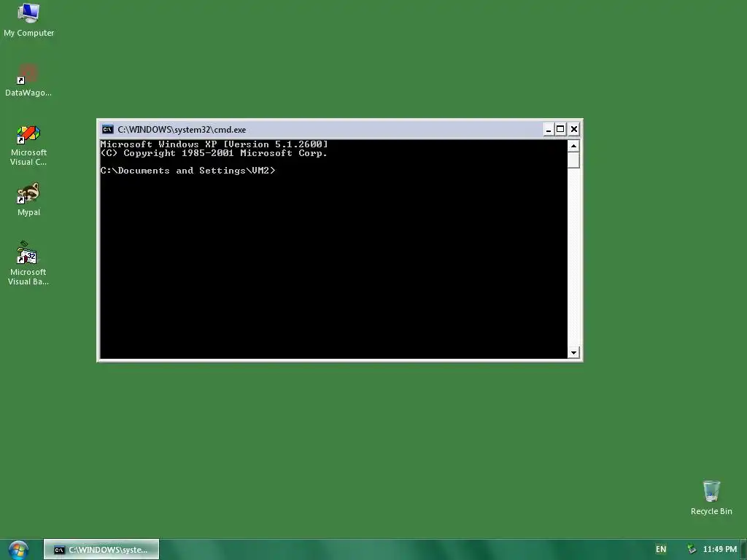
Task: Click the EN language indicator in tray
Action: click(x=661, y=549)
